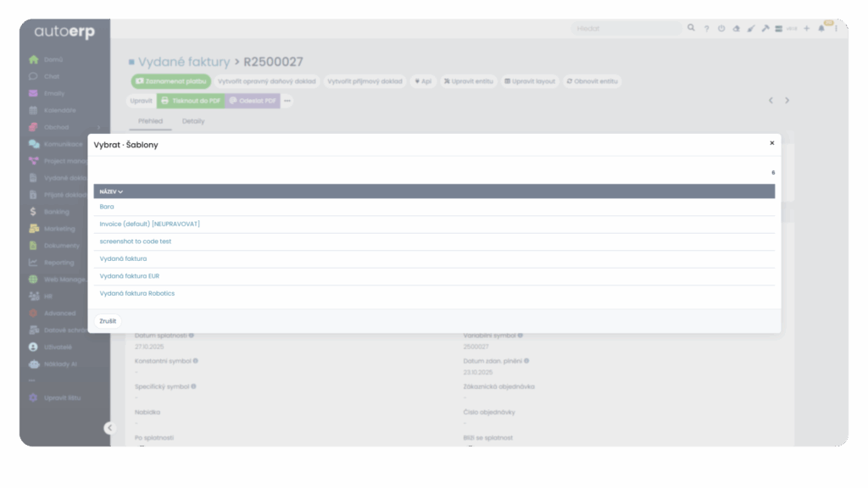Click the Hledat search field
Screen dimensions: 868x488
click(627, 29)
